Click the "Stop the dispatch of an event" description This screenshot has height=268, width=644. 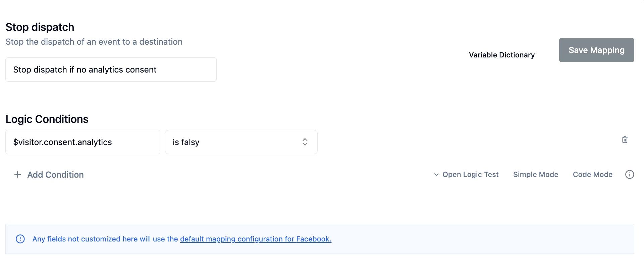pyautogui.click(x=94, y=42)
